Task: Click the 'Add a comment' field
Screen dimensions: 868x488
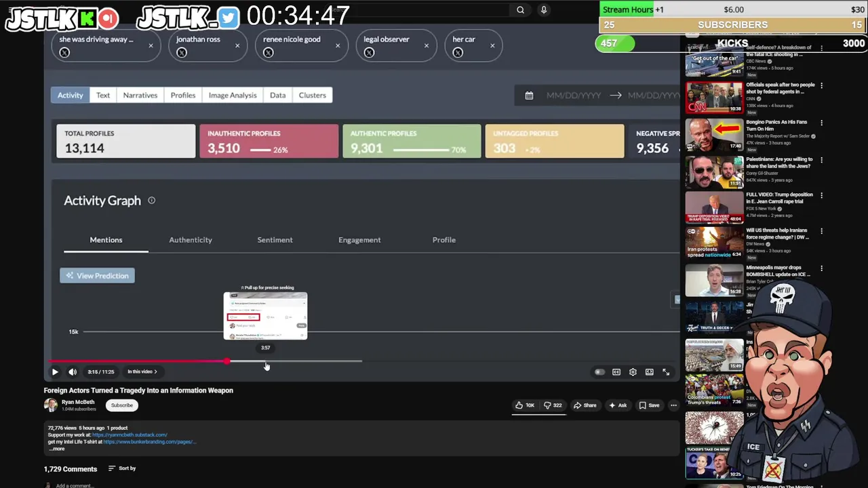Action: (75, 485)
